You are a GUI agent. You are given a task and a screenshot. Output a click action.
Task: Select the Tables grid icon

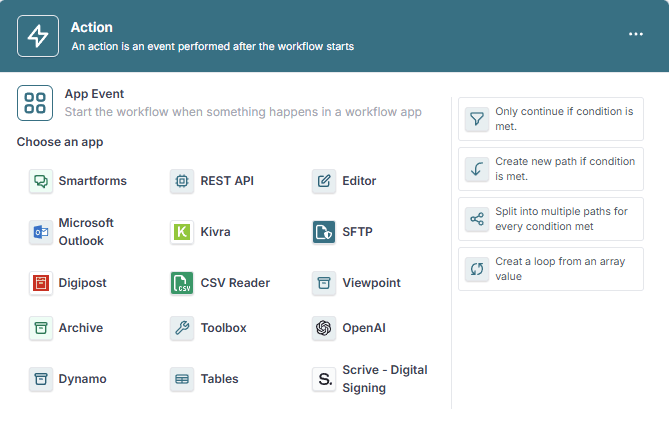(x=182, y=379)
